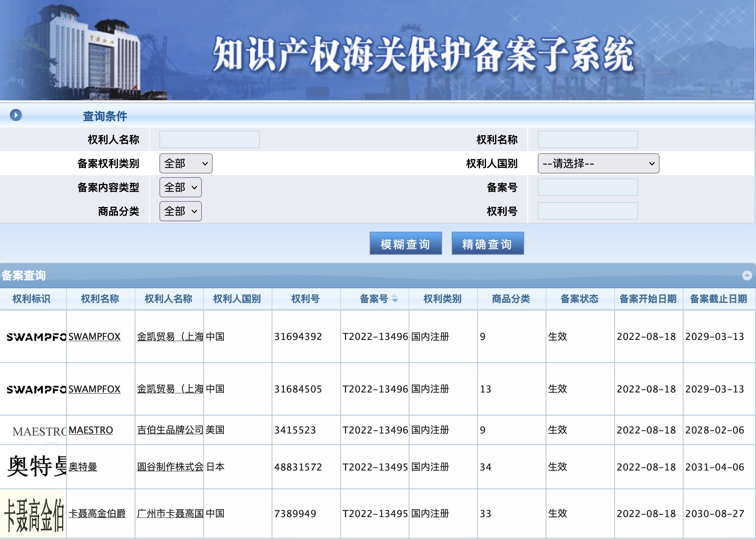Click the 权利名称 column header
The height and width of the screenshot is (539, 756).
(x=100, y=299)
